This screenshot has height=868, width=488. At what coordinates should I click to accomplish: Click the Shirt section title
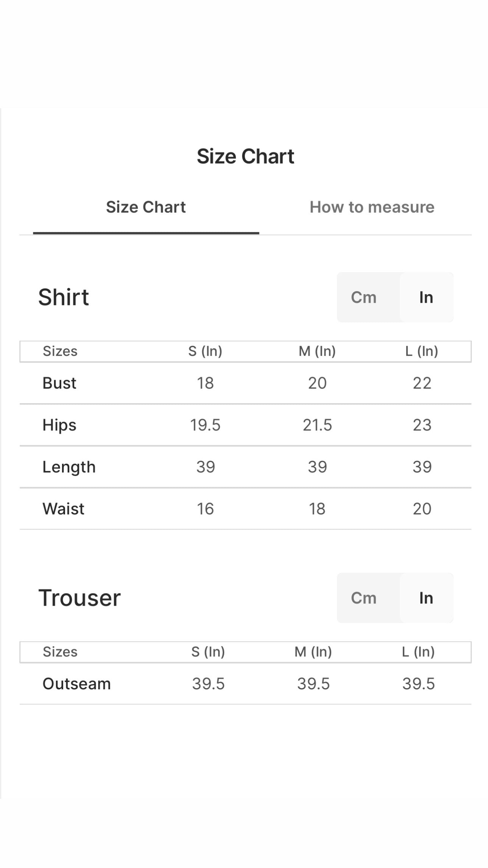point(64,297)
